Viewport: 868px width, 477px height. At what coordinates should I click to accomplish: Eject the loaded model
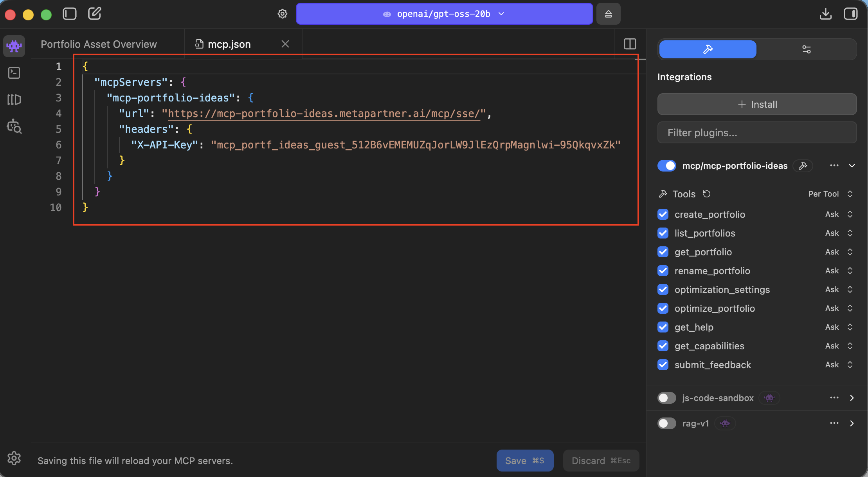[x=609, y=14]
